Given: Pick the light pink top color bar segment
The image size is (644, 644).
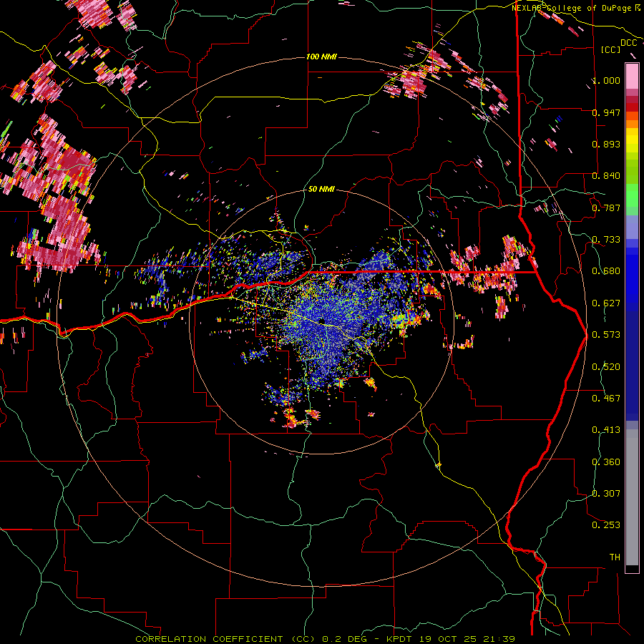Looking at the screenshot, I should click(x=632, y=76).
